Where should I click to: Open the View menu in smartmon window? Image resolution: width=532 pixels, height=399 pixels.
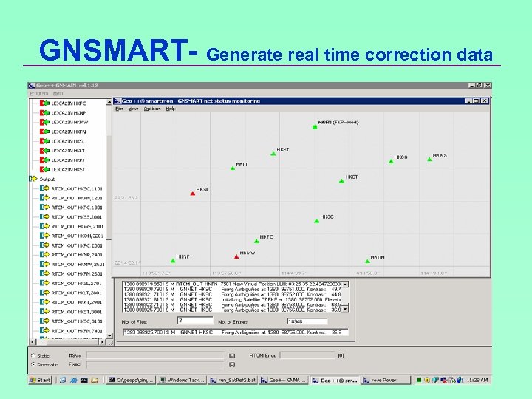(x=133, y=109)
